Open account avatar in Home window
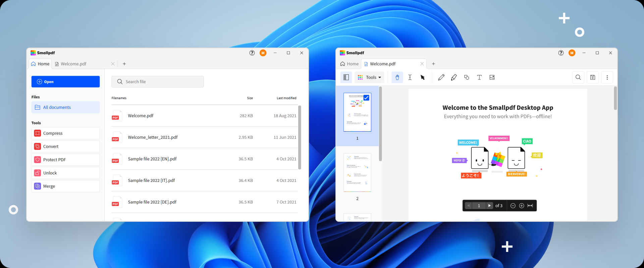The width and height of the screenshot is (644, 268). pos(263,53)
